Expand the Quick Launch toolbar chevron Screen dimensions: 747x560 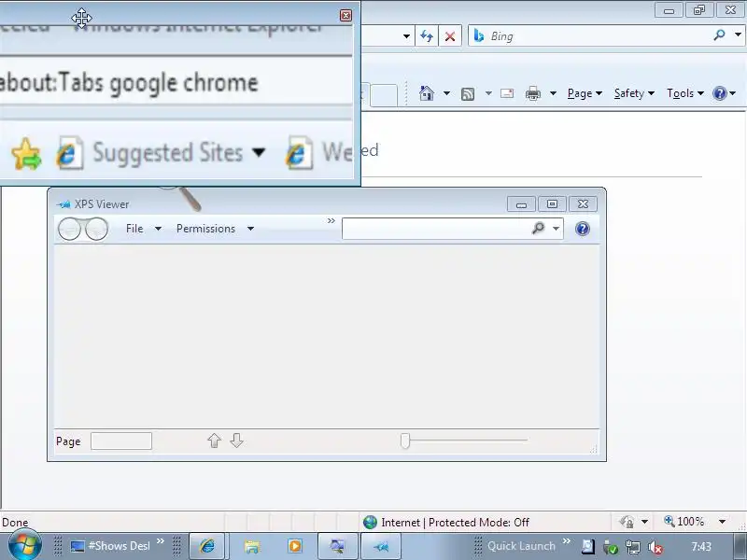point(567,541)
